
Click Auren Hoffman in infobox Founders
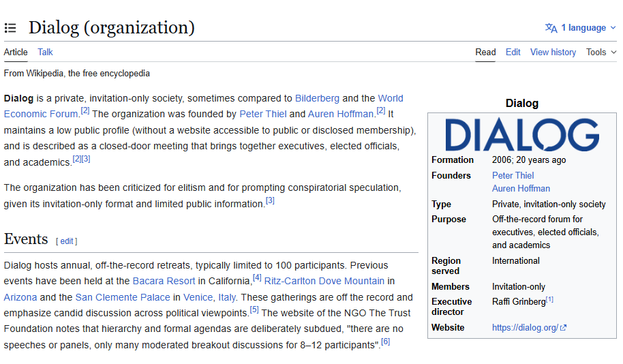click(521, 188)
